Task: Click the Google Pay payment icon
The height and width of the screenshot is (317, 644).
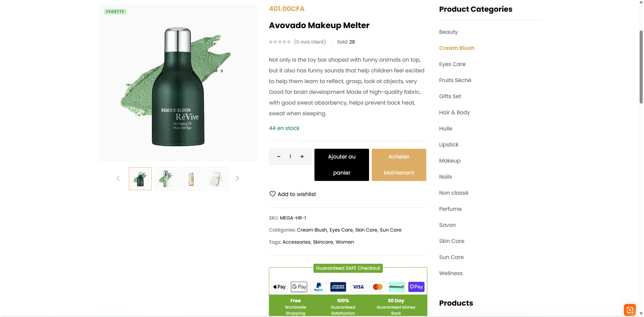Action: pos(299,287)
